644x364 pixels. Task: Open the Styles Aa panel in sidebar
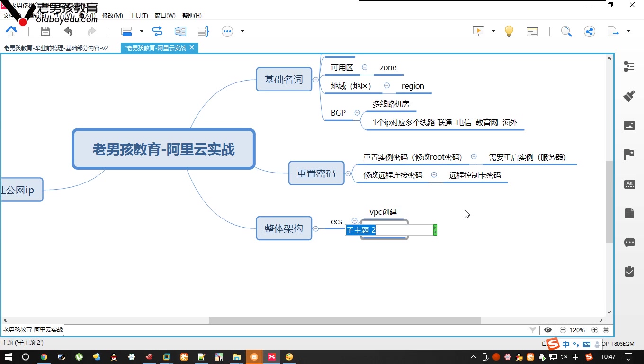[629, 184]
